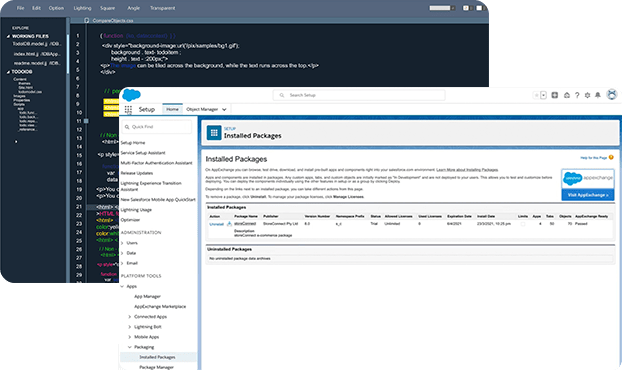622x370 pixels.
Task: Collapse WORKING FILES section in editor
Action: (x=8, y=36)
